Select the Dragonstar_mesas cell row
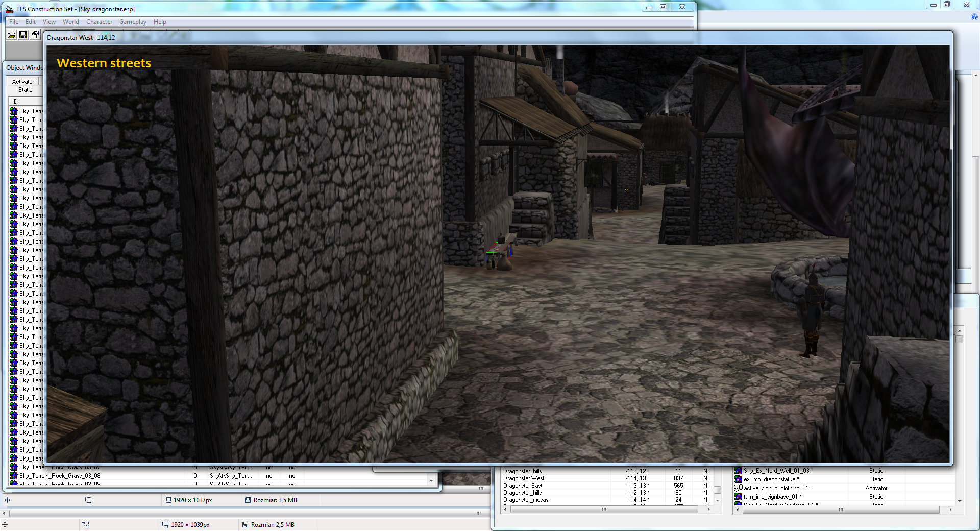This screenshot has width=980, height=531. click(607, 500)
